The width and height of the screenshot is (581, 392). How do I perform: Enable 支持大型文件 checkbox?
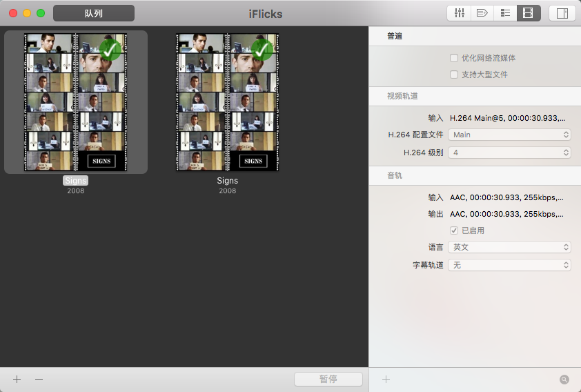(x=454, y=75)
